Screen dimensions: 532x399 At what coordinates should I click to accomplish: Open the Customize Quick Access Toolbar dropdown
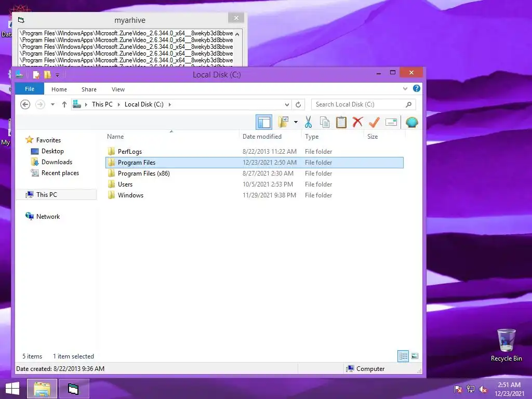tap(57, 75)
